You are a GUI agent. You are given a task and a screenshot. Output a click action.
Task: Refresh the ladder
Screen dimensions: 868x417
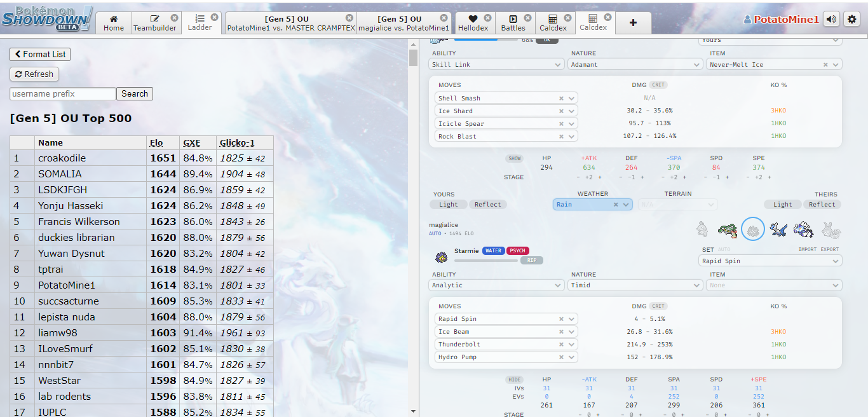coord(34,74)
